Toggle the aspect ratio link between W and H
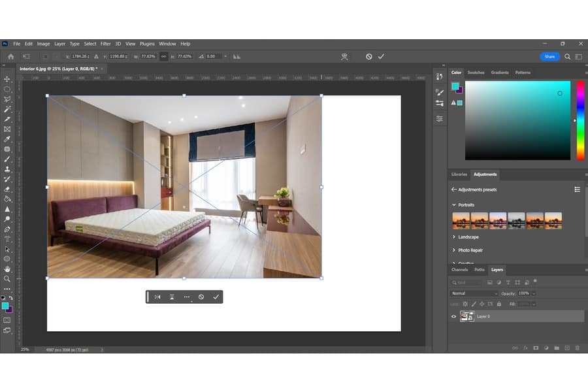The image size is (588, 392). 163,57
